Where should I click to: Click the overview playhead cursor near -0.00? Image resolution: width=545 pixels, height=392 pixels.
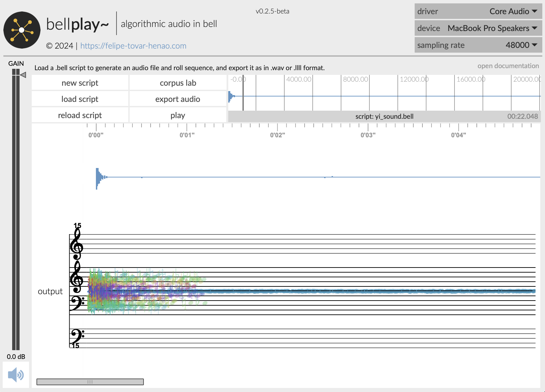pos(243,93)
